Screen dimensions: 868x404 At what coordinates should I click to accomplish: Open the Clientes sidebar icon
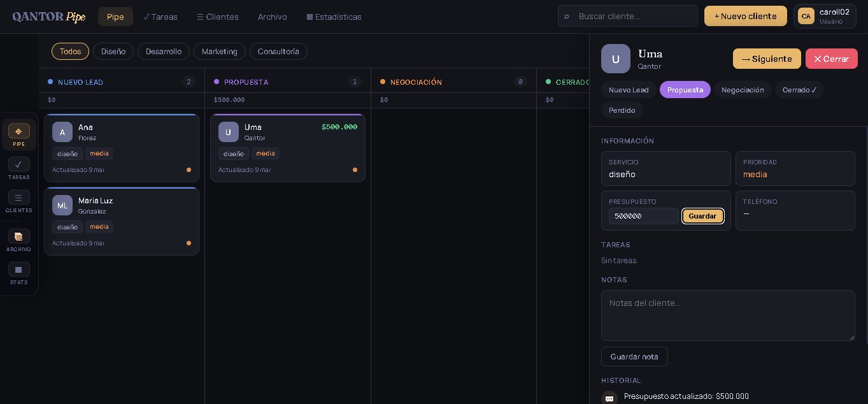[18, 198]
